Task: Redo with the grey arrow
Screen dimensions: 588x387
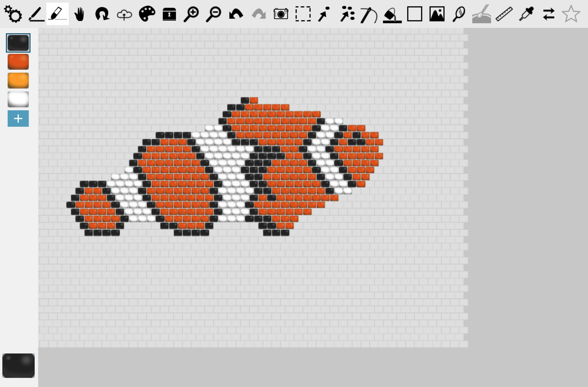Action: tap(258, 14)
